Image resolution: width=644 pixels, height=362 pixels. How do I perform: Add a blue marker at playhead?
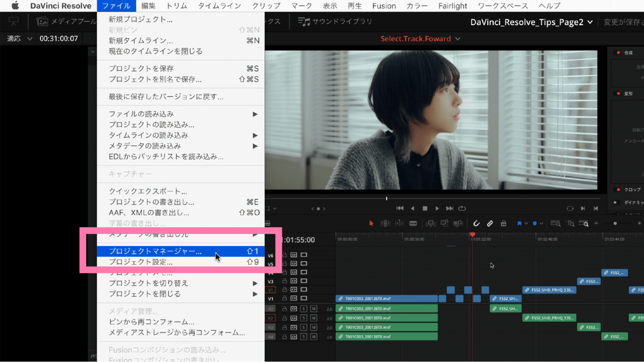point(535,223)
